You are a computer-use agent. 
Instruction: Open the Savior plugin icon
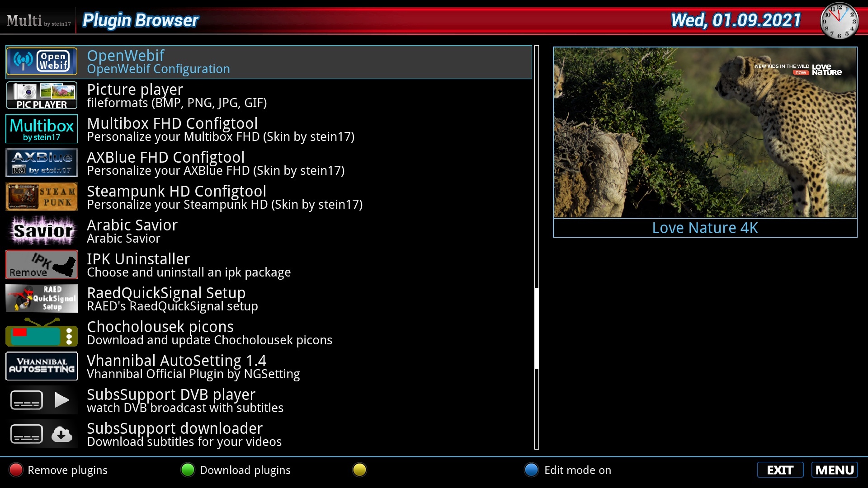[x=42, y=231]
